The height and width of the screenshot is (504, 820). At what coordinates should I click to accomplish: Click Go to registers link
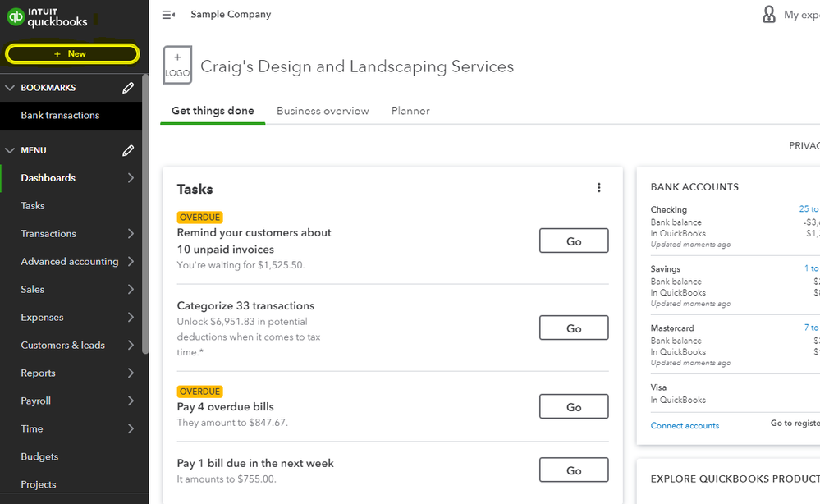pos(795,423)
